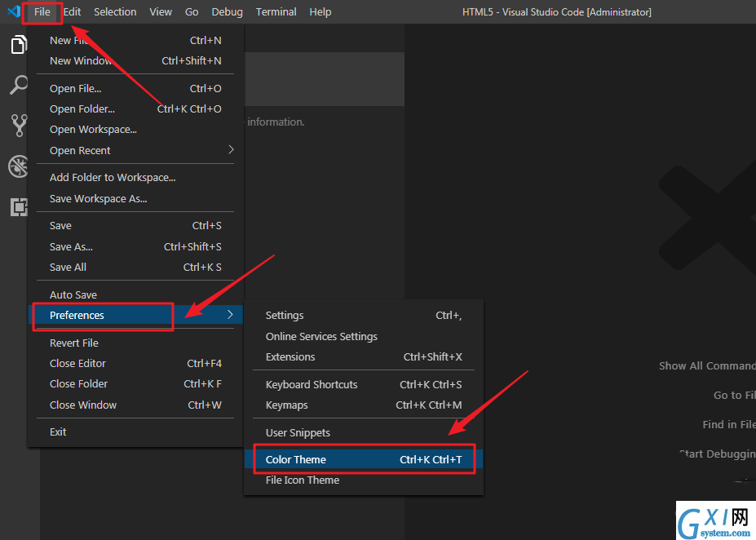
Task: Open Keymaps entry
Action: click(364, 405)
